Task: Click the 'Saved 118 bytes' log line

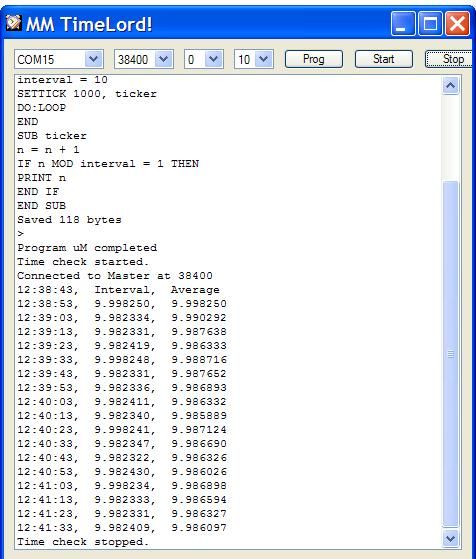Action: [70, 220]
